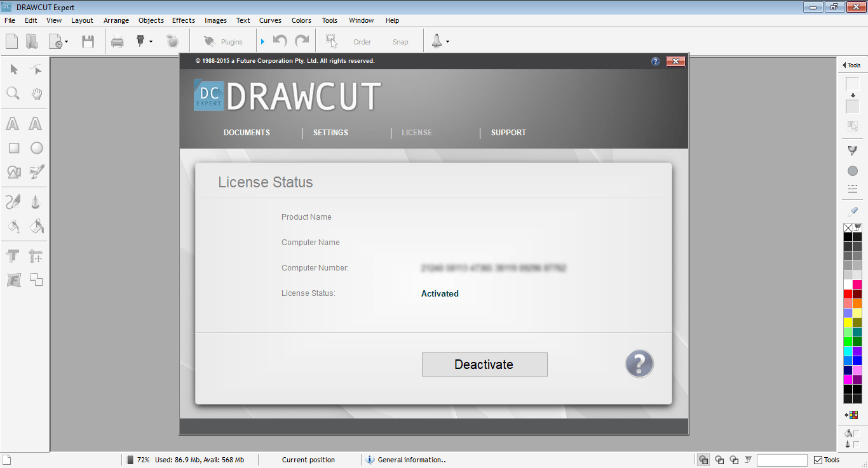
Task: Click the Deactivate button
Action: pyautogui.click(x=484, y=364)
